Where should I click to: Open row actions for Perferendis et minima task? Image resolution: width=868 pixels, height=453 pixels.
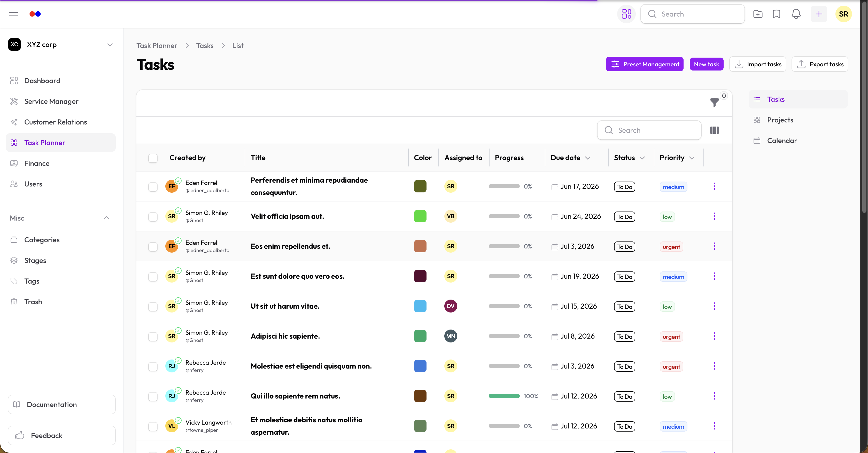pyautogui.click(x=714, y=186)
